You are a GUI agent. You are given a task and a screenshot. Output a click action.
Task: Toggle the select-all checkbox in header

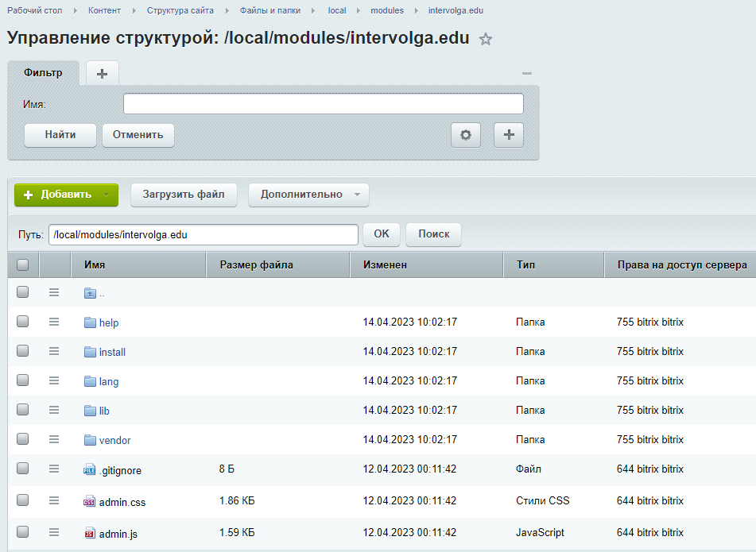[23, 264]
